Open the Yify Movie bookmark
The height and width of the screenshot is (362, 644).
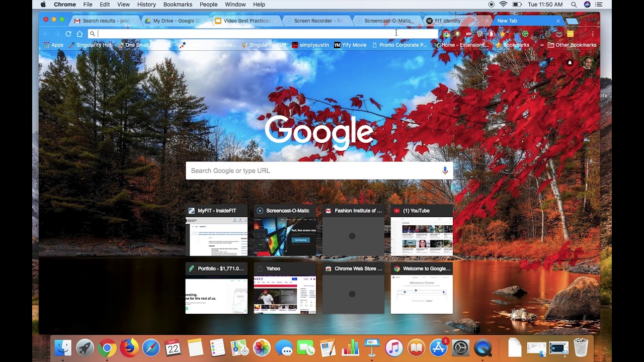(x=350, y=45)
